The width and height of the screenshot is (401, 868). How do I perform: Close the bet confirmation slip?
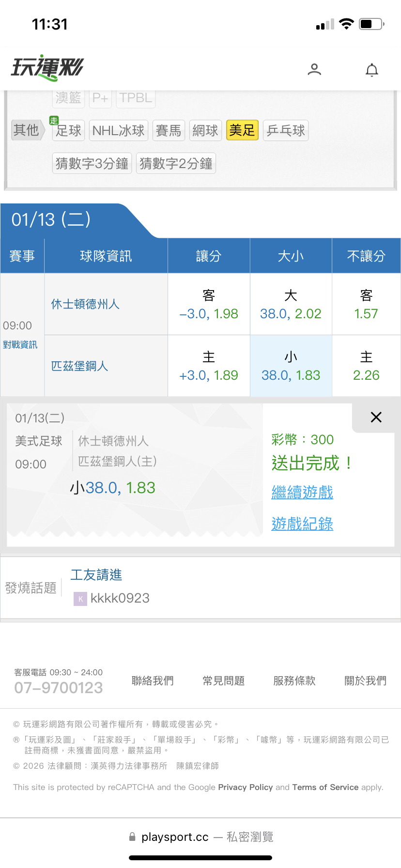pyautogui.click(x=376, y=417)
